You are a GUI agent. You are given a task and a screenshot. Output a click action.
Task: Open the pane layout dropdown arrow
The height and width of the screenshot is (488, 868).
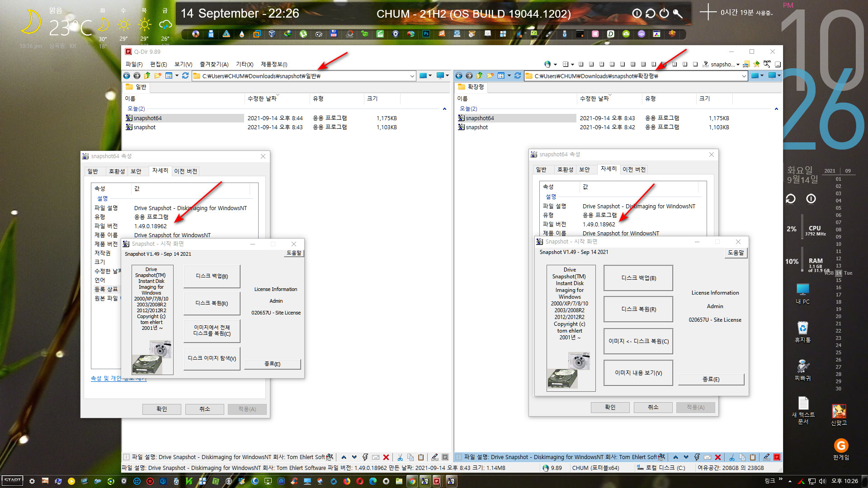[x=572, y=64]
